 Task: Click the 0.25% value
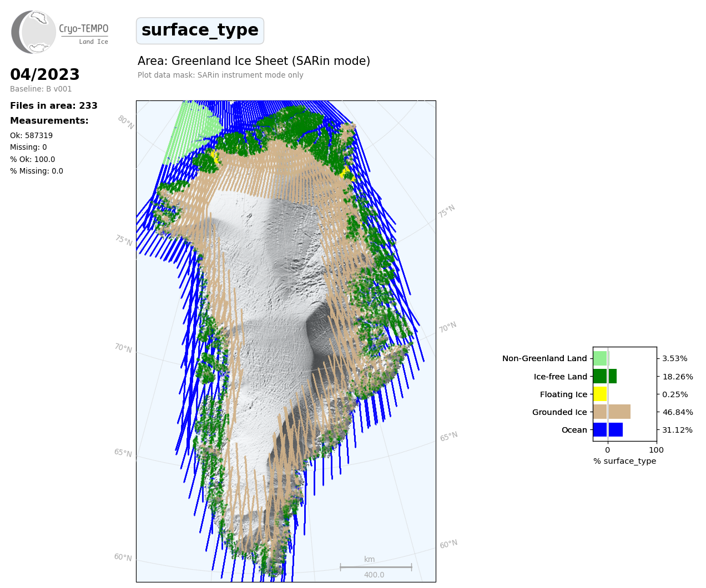675,394
